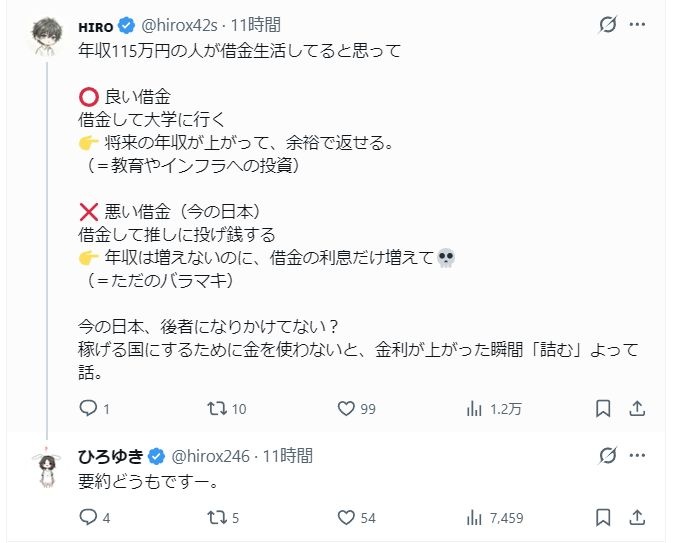
Task: Open Grok icon on HIRO's post
Action: pos(606,24)
